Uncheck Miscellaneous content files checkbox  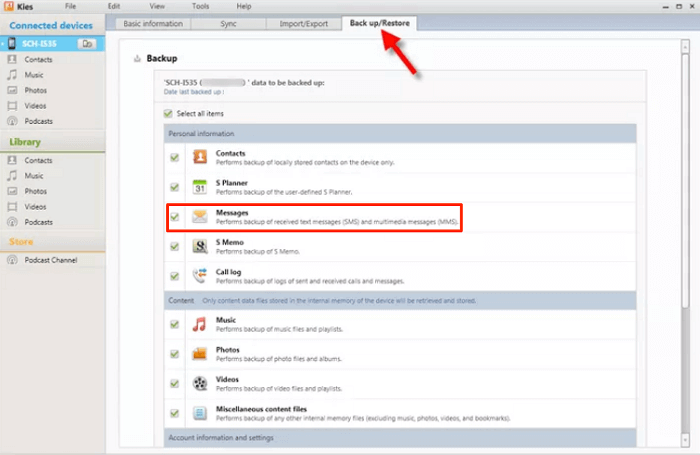coord(175,413)
